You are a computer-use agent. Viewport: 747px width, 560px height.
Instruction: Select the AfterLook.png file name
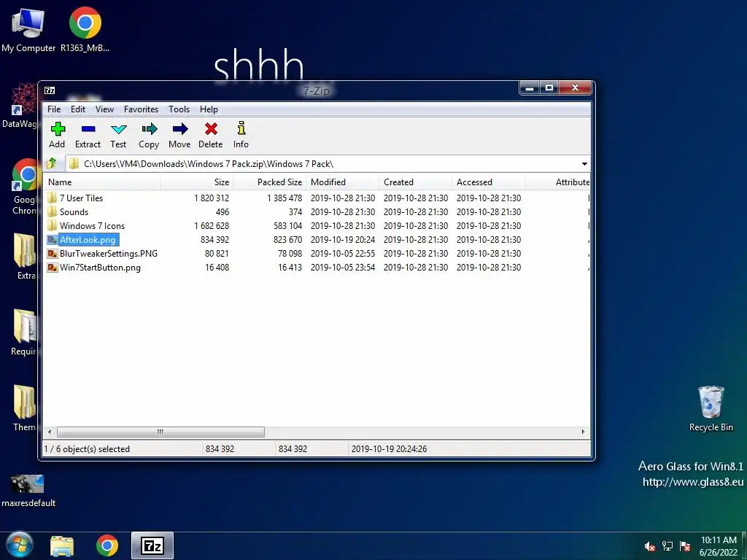coord(88,239)
